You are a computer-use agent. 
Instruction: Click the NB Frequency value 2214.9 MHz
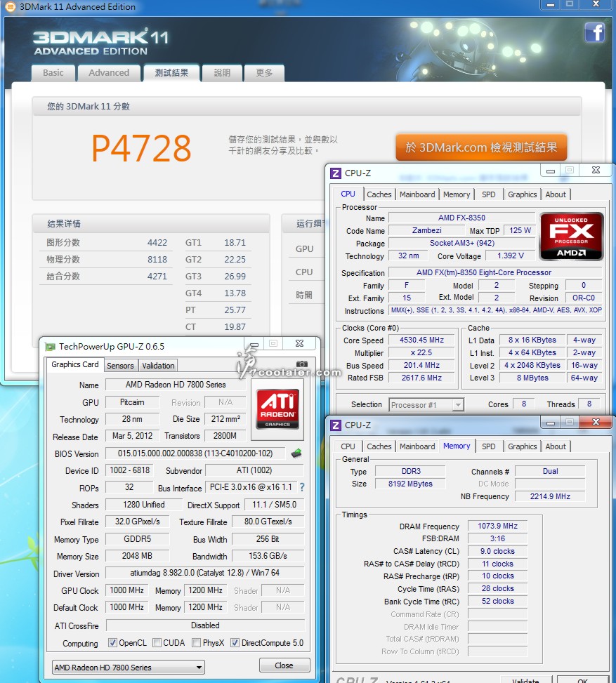(x=550, y=496)
